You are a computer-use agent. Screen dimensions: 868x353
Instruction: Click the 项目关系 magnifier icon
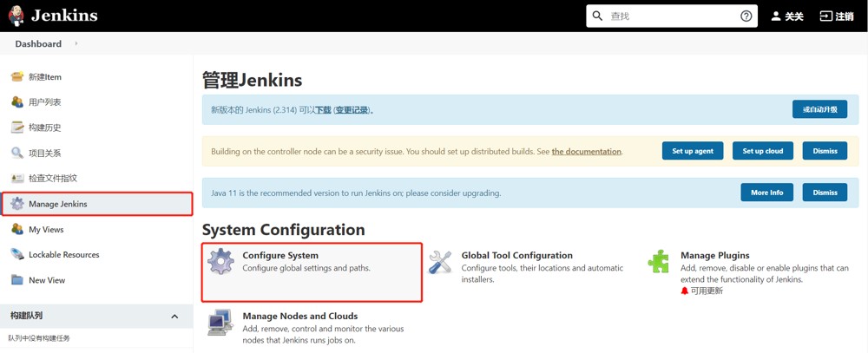pyautogui.click(x=17, y=154)
